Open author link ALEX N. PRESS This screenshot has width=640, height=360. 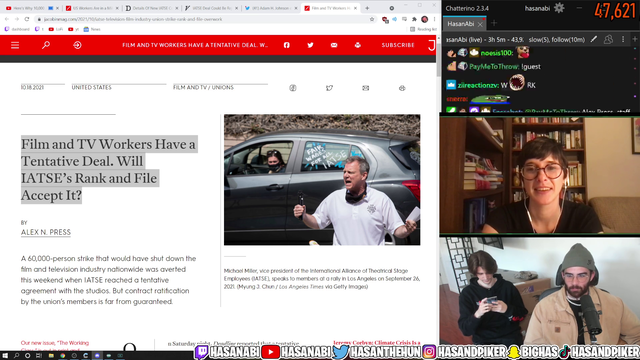46,232
